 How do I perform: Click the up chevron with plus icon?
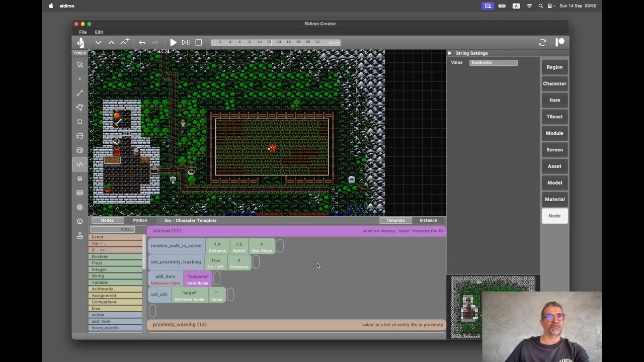tap(124, 42)
